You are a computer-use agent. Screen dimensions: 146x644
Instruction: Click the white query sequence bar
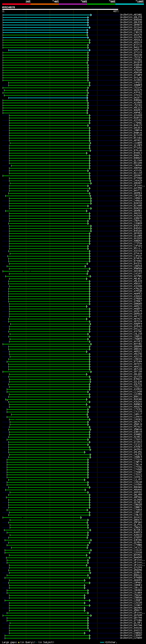pyautogui.click(x=60, y=9)
